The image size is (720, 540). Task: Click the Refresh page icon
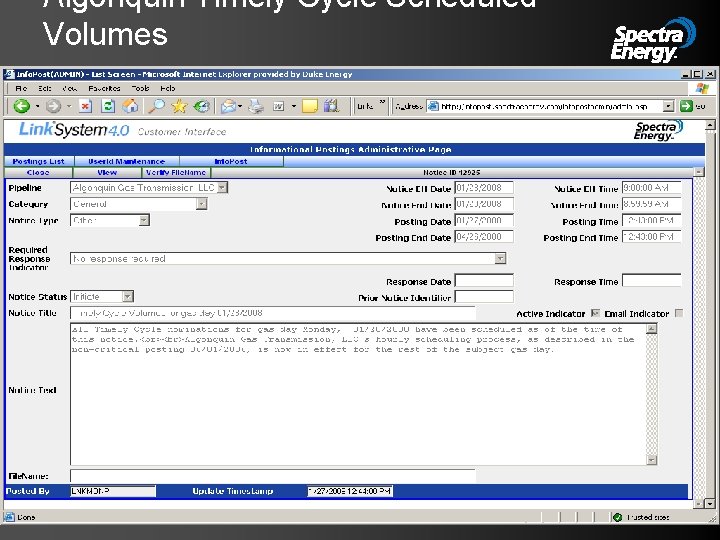[108, 107]
